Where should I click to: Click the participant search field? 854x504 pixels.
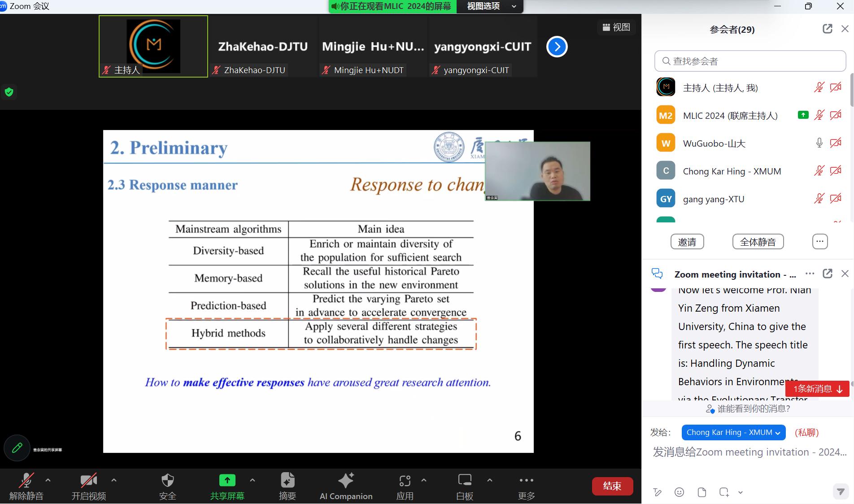click(x=750, y=61)
